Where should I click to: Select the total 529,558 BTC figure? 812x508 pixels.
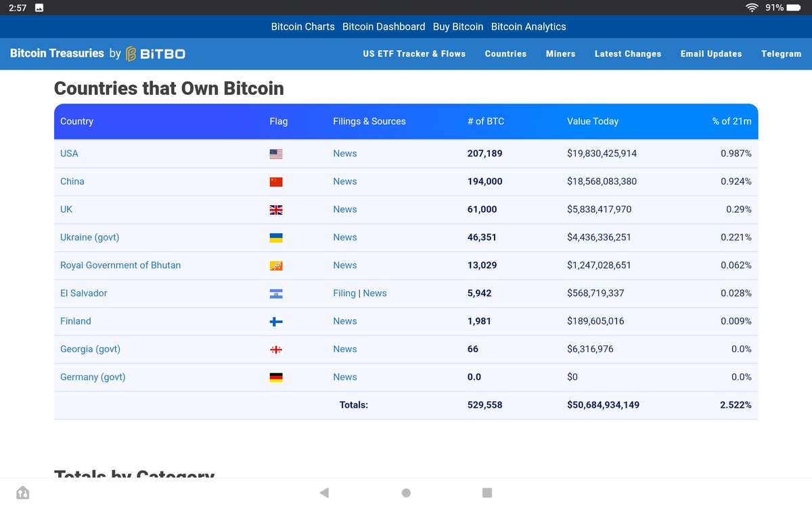tap(485, 405)
